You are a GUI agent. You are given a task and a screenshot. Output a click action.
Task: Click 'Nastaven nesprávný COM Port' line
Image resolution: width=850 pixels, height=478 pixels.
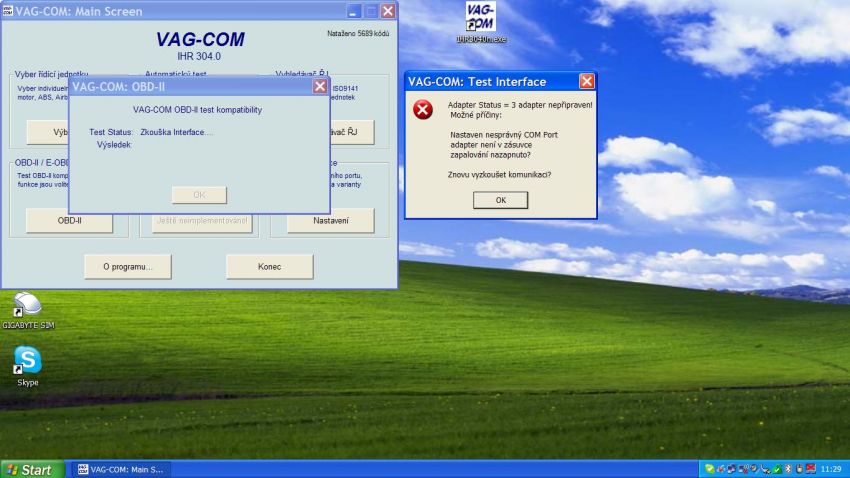pyautogui.click(x=504, y=135)
